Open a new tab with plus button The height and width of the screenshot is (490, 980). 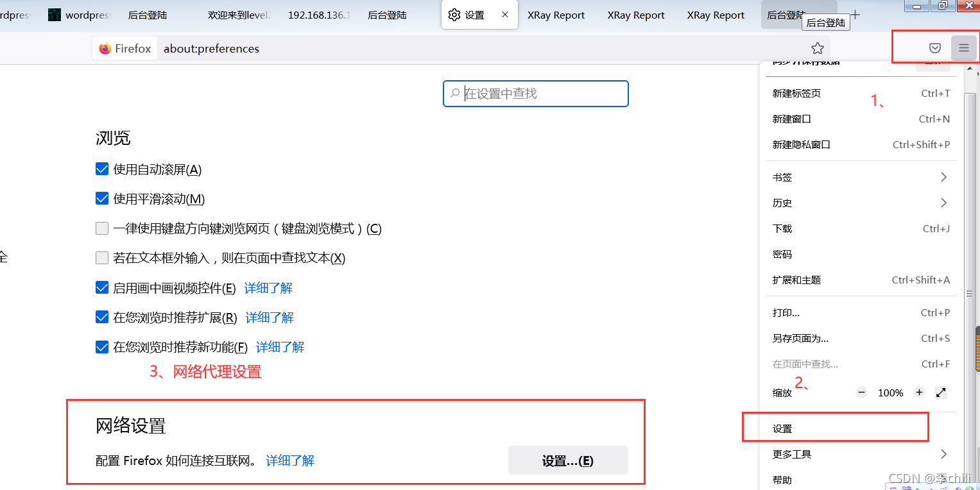coord(855,15)
